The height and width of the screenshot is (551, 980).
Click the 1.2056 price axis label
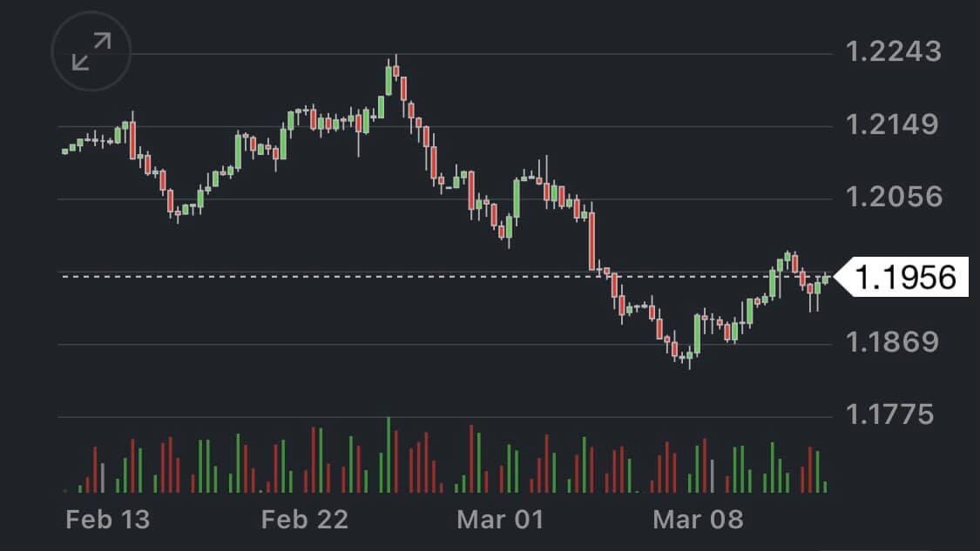pos(894,197)
